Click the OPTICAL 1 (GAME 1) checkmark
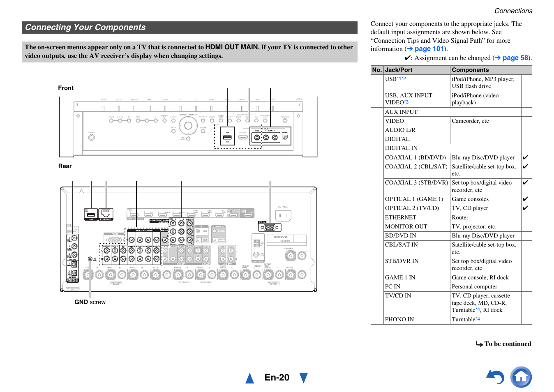The image size is (554, 392). 525,199
